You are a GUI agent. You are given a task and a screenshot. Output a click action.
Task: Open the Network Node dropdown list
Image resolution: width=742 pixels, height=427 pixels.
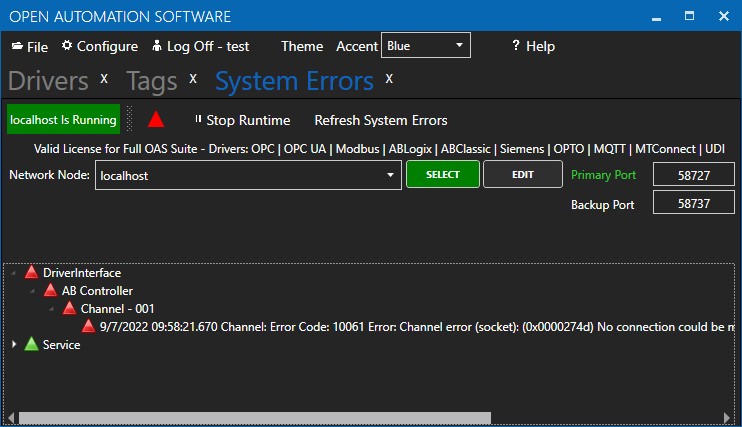[x=390, y=176]
